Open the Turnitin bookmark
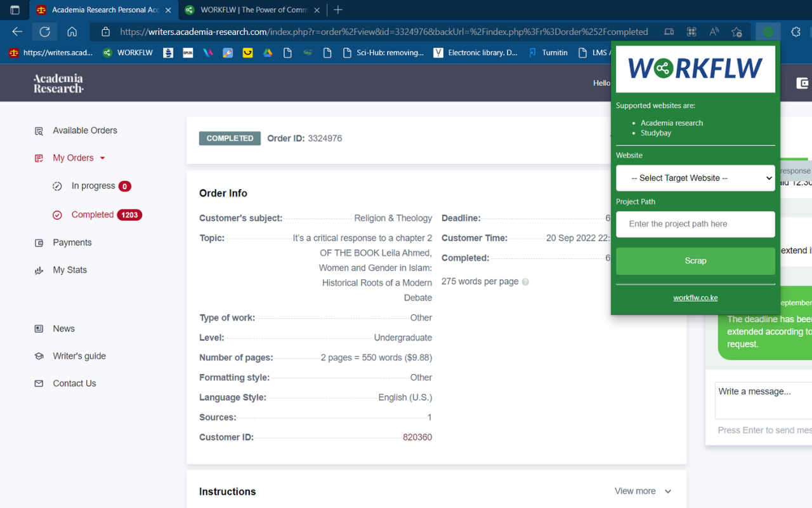The width and height of the screenshot is (812, 508). click(547, 53)
